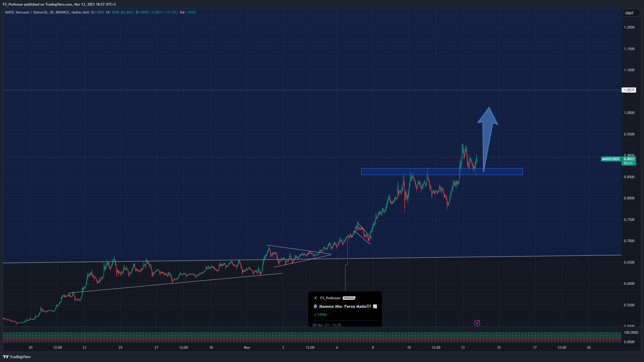This screenshot has width=644, height=362.
Task: Click the '10' date on time axis
Action: 409,348
